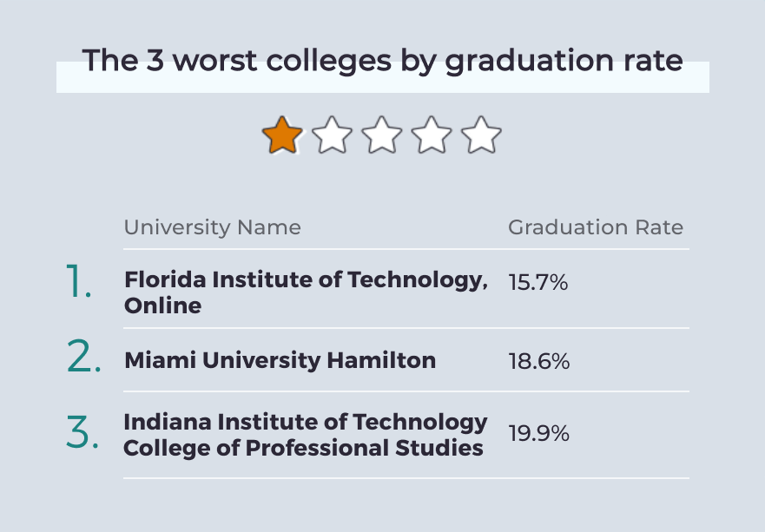Click the 19.9% graduation rate value
This screenshot has width=765, height=532.
coord(538,433)
